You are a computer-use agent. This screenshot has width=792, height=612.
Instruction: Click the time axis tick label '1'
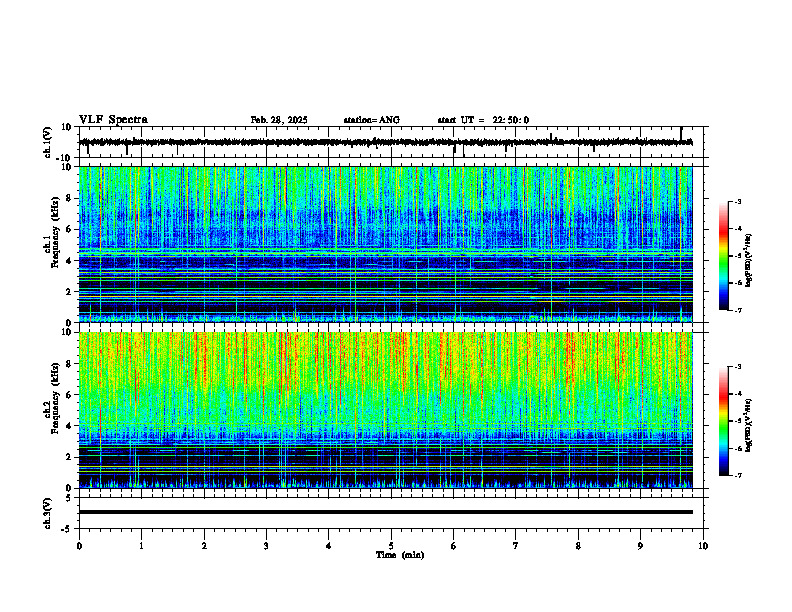[141, 546]
